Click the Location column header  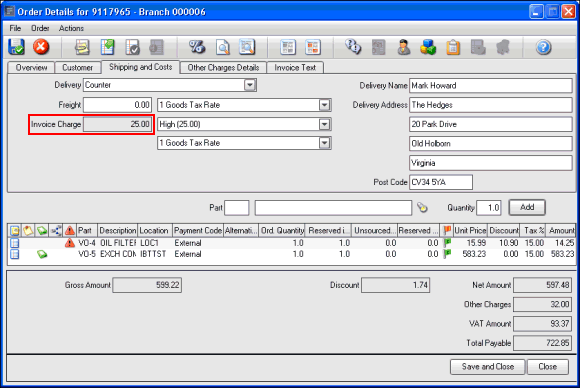pyautogui.click(x=154, y=230)
